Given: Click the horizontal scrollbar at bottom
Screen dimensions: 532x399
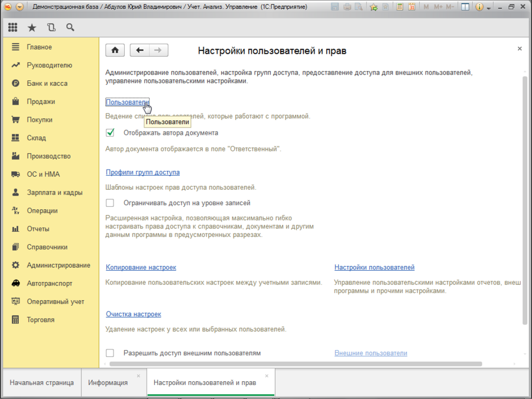Looking at the screenshot, I should 296,364.
